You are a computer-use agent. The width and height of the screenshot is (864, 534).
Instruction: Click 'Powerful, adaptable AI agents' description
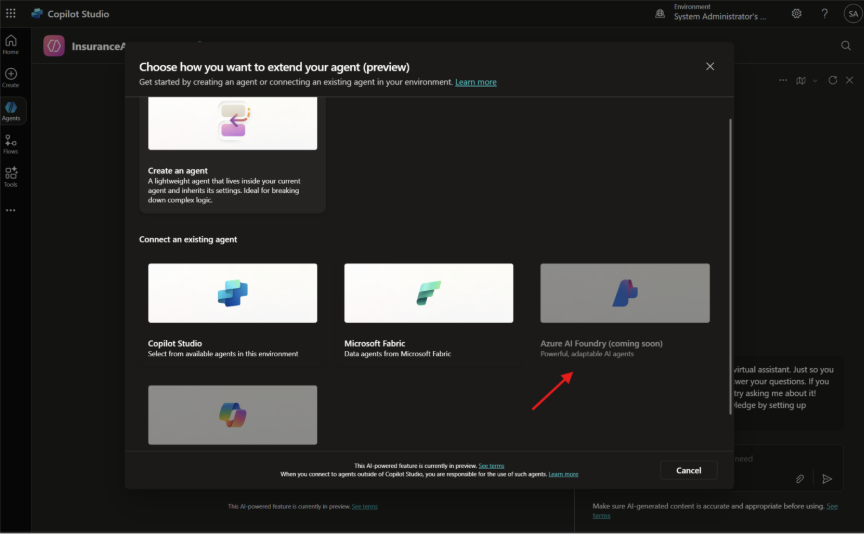click(x=587, y=354)
